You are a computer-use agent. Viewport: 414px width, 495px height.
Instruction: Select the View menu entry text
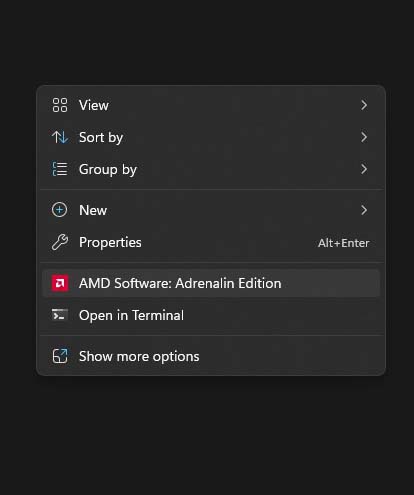click(94, 105)
